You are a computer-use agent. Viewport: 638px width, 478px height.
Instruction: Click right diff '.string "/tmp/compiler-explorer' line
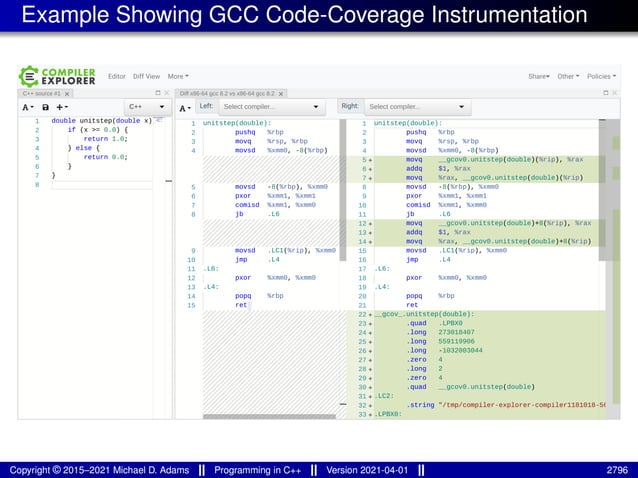pyautogui.click(x=506, y=405)
